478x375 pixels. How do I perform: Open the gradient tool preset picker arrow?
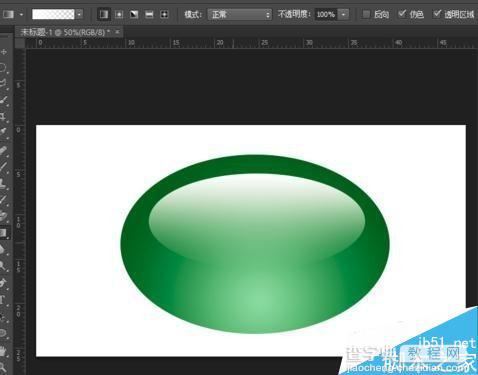[x=21, y=14]
